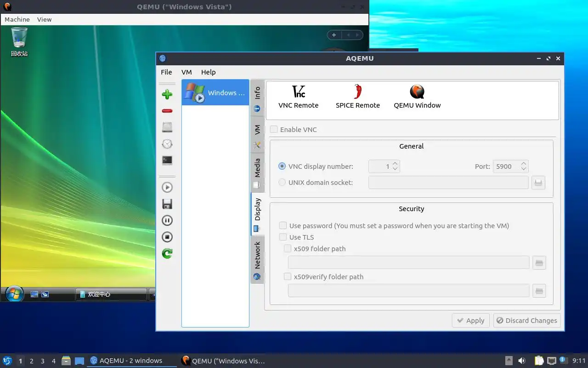588x368 pixels.
Task: Open the Vista Start orb
Action: coord(14,293)
